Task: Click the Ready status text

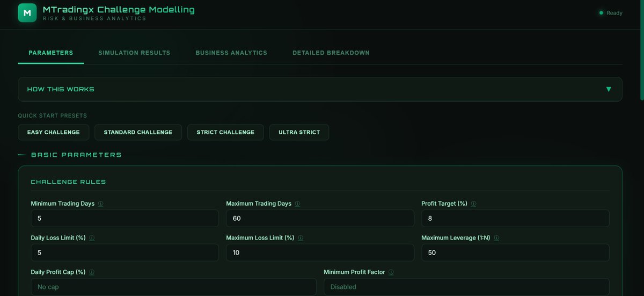Action: pyautogui.click(x=614, y=13)
